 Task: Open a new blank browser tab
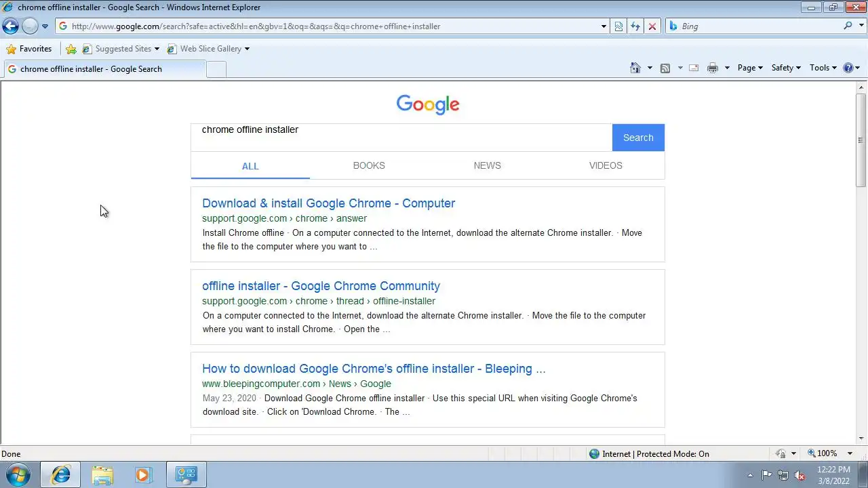(x=216, y=69)
